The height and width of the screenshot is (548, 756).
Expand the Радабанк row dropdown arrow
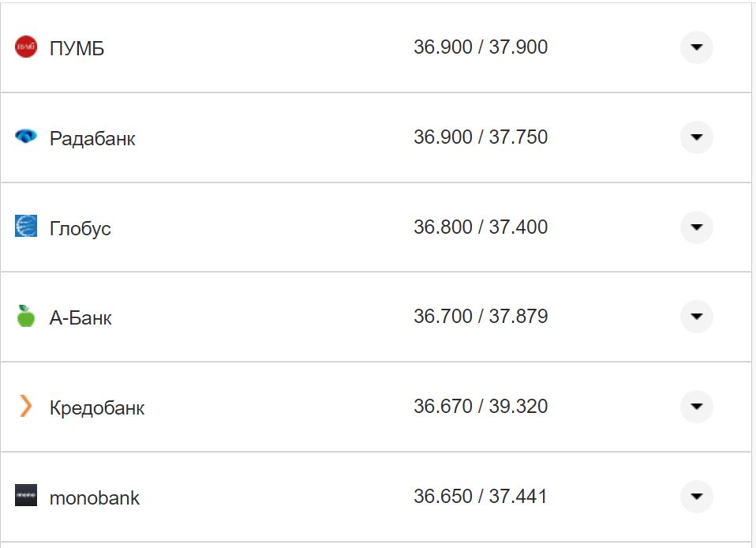(696, 137)
